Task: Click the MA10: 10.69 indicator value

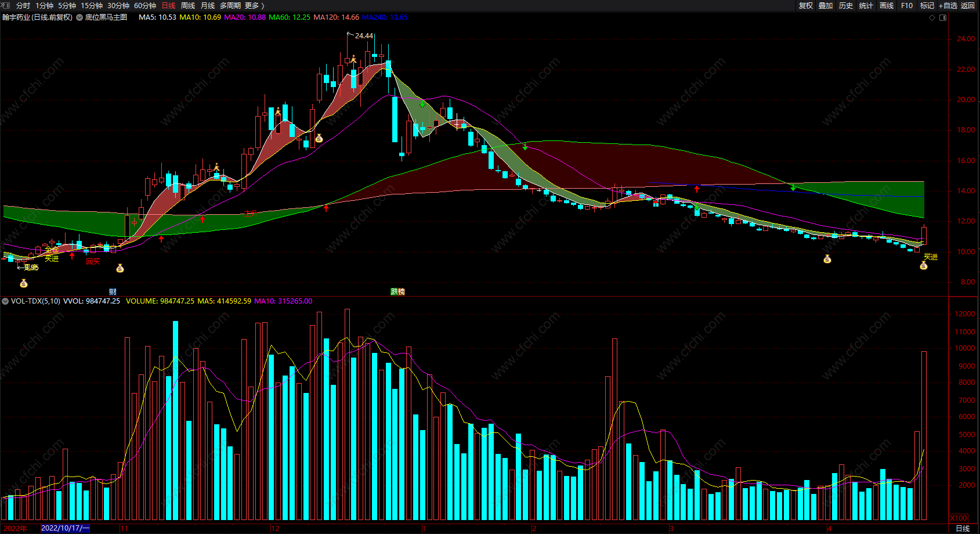Action: (x=200, y=17)
